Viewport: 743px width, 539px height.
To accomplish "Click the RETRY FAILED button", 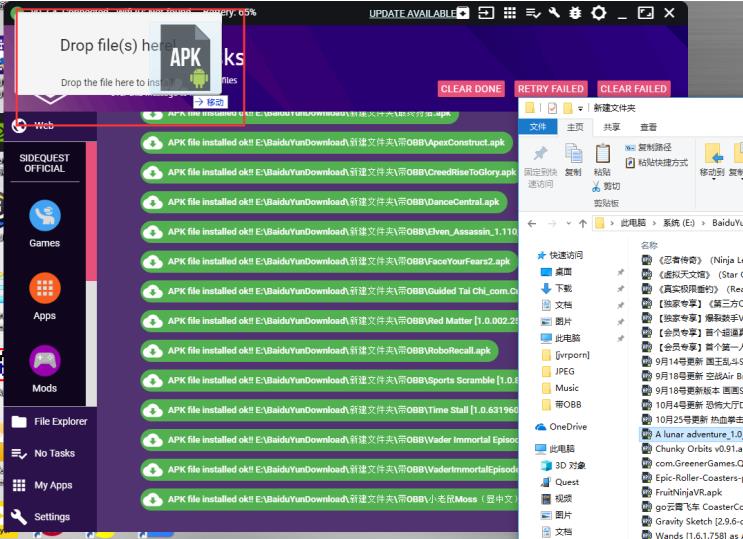I will click(551, 89).
